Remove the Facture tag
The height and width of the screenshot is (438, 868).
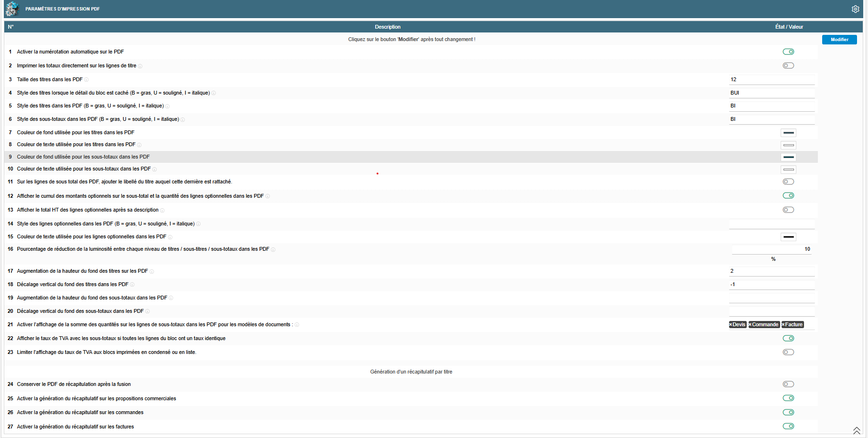(783, 325)
